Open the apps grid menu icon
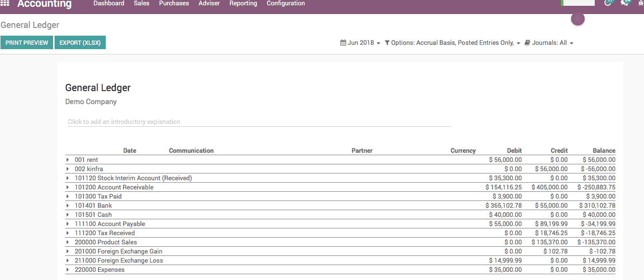 click(x=5, y=3)
